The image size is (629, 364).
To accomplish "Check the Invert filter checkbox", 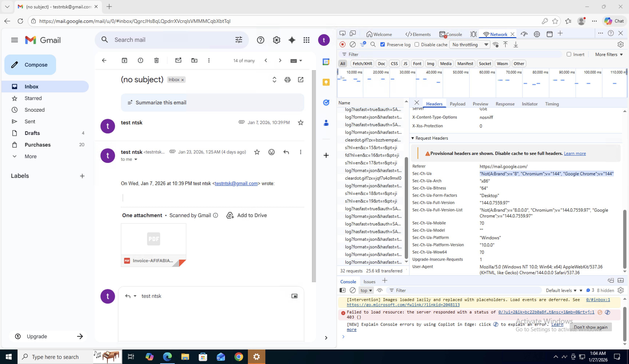I will click(569, 54).
